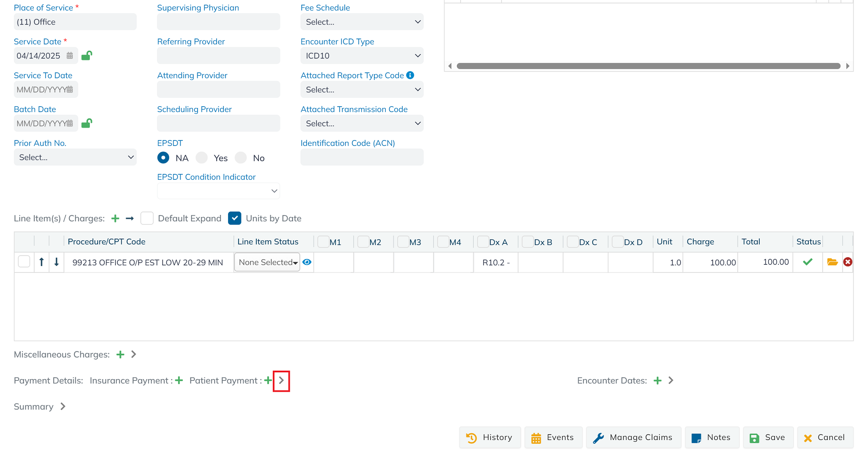Viewport: 868px width, 454px height.
Task: Open the yellow folder icon in line row
Action: click(x=832, y=262)
